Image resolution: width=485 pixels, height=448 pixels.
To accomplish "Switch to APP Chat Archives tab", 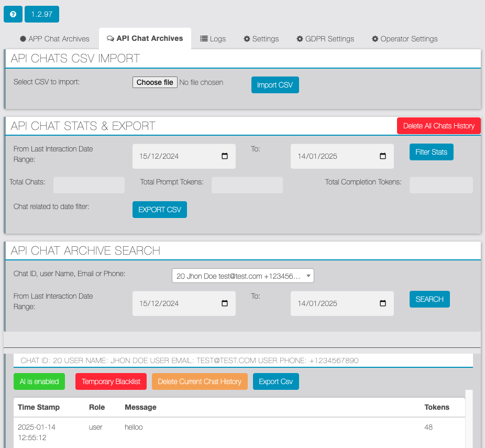I will [x=54, y=39].
